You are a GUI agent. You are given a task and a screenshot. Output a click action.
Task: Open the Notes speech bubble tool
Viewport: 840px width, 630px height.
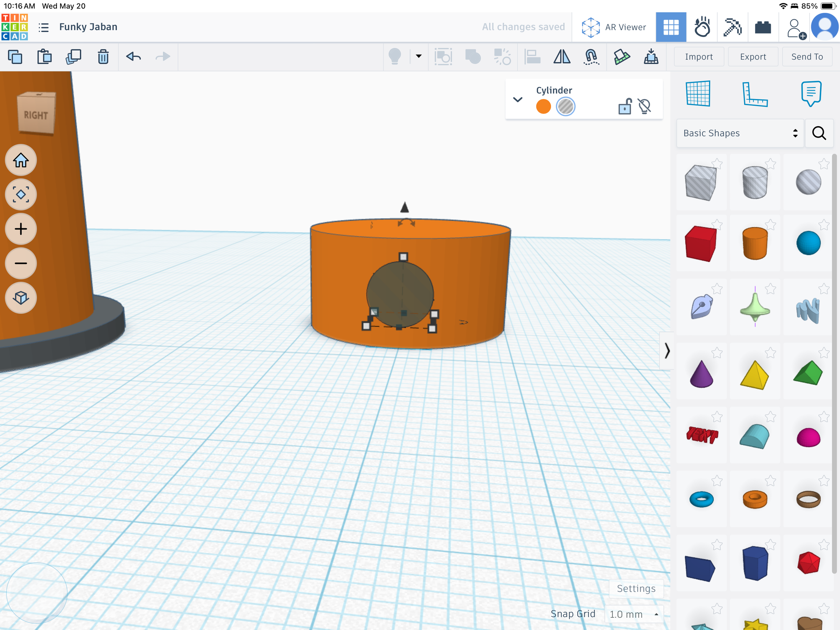811,94
